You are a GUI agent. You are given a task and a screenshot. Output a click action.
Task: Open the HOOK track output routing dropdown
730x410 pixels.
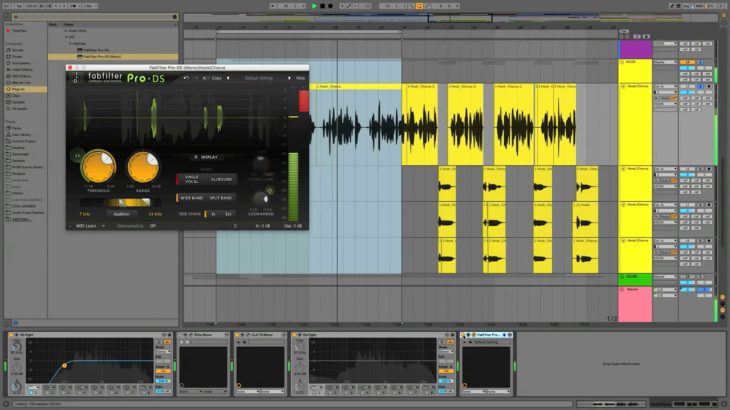tap(665, 62)
